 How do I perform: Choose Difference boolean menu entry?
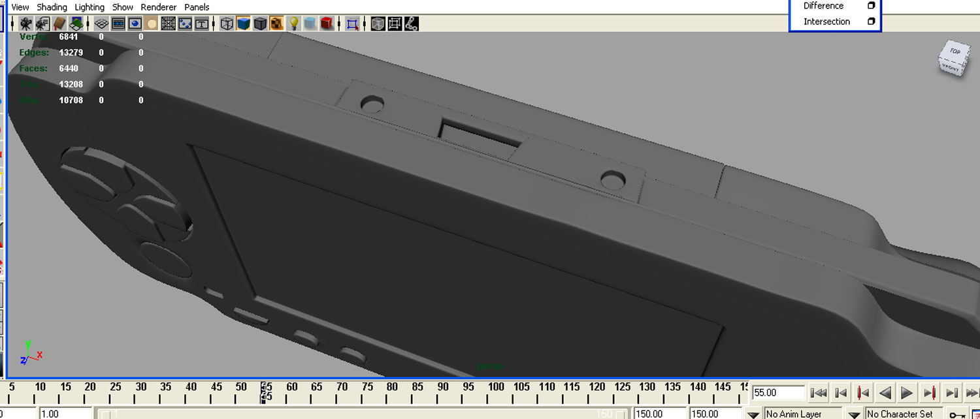click(x=823, y=6)
